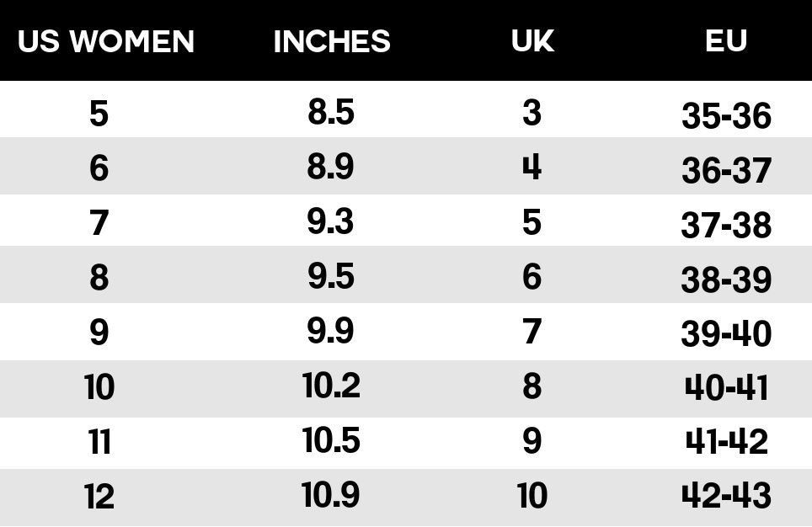Click US women size 5 cell
The image size is (812, 527).
[99, 114]
